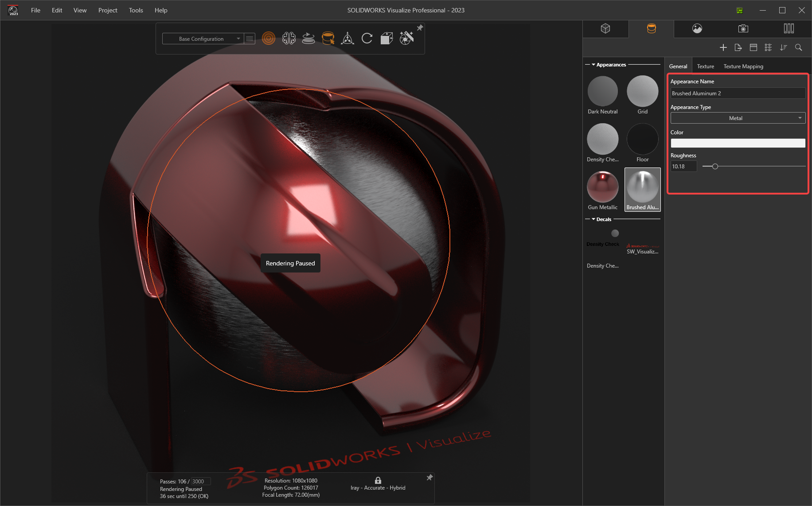Click the lock icon near Iray status
Viewport: 812px width, 506px height.
click(x=378, y=480)
